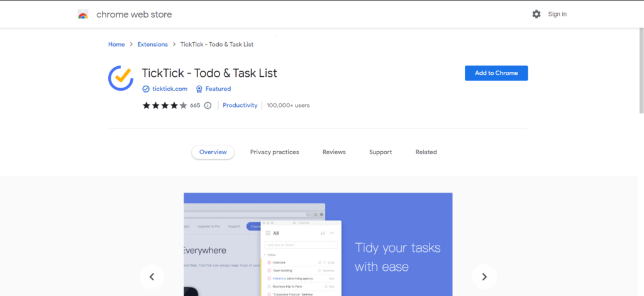Image resolution: width=644 pixels, height=296 pixels.
Task: Sign in to Chrome Web Store
Action: [x=557, y=14]
